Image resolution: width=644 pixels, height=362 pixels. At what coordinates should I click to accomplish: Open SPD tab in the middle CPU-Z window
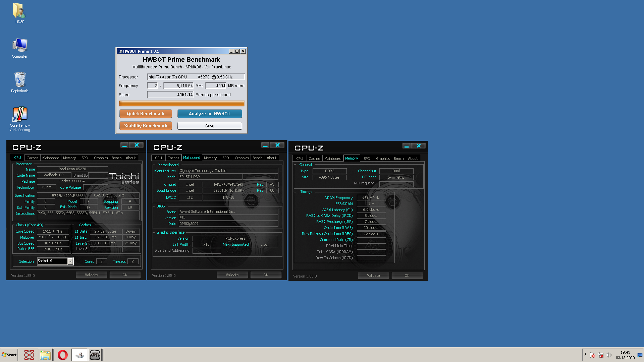tap(226, 158)
